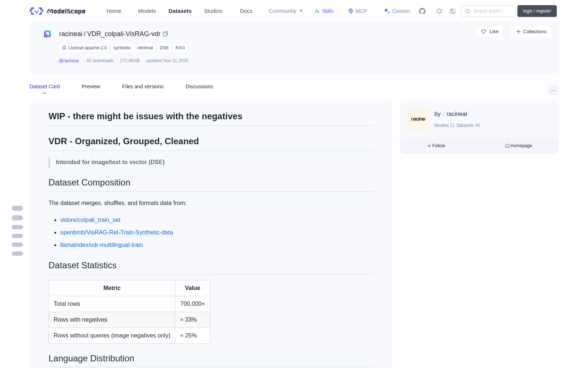Screen dimensions: 588x368
Task: Click the synthetic tag
Action: pos(122,48)
